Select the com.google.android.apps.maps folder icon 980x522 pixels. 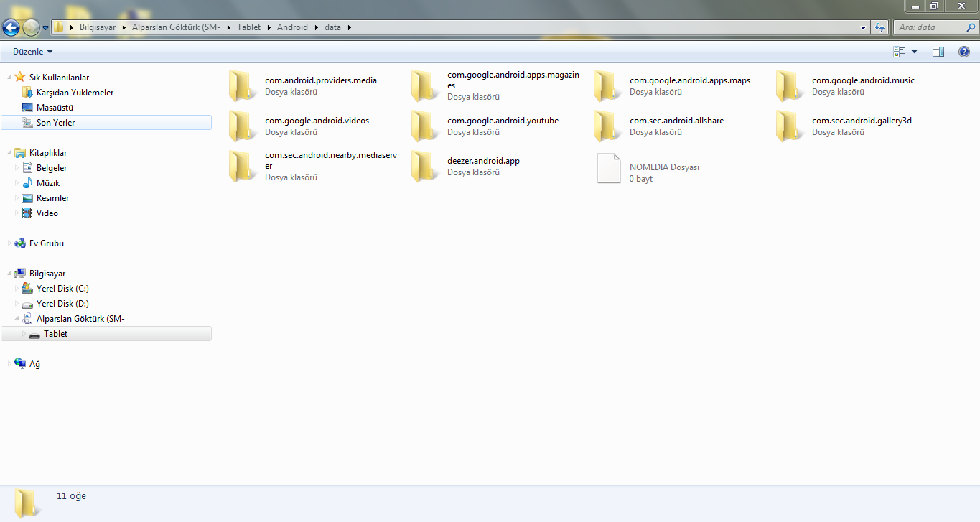click(608, 86)
